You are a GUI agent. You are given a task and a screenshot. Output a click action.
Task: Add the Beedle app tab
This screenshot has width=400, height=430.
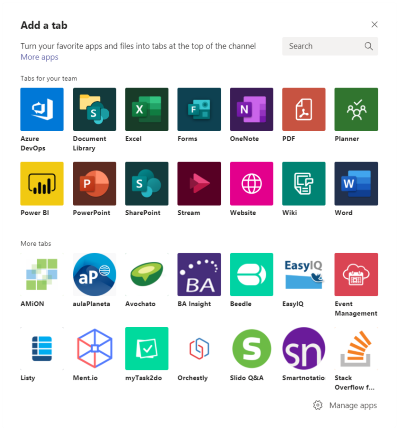pyautogui.click(x=251, y=274)
